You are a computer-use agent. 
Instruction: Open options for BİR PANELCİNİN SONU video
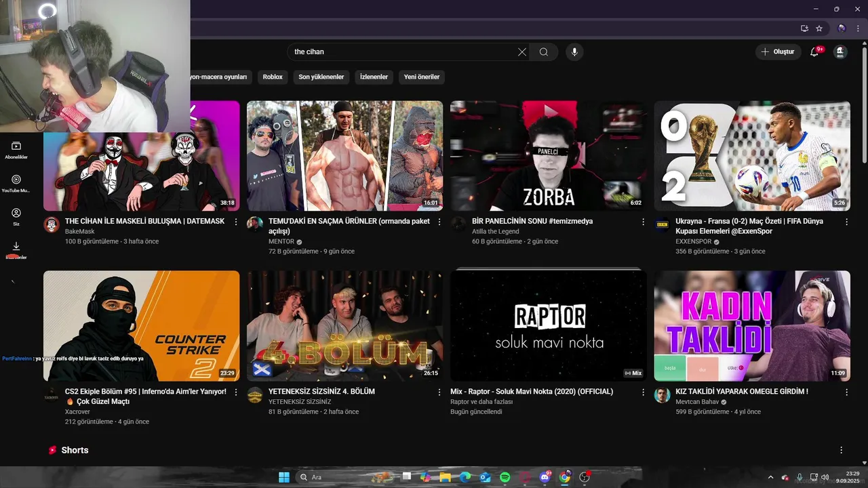point(643,222)
